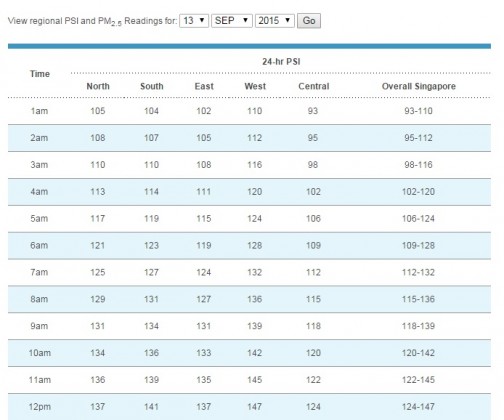This screenshot has height=420, width=504.
Task: Select the East column header
Action: click(204, 86)
